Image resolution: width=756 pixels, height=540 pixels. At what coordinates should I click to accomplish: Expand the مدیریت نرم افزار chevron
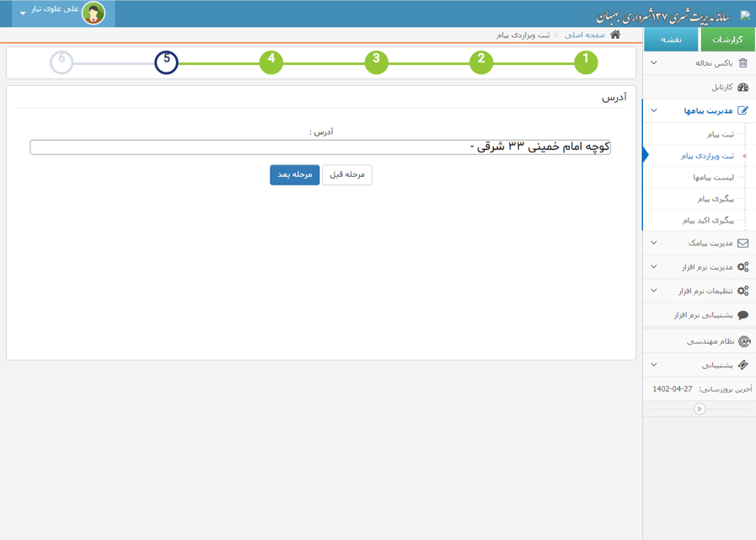pos(654,267)
